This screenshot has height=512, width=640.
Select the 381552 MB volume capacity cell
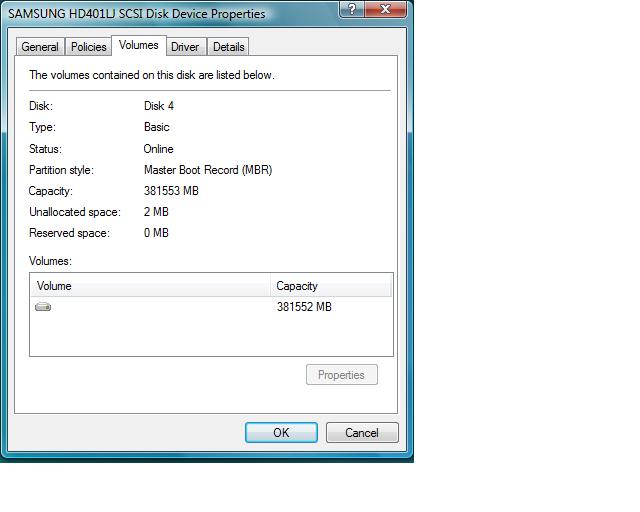click(304, 307)
